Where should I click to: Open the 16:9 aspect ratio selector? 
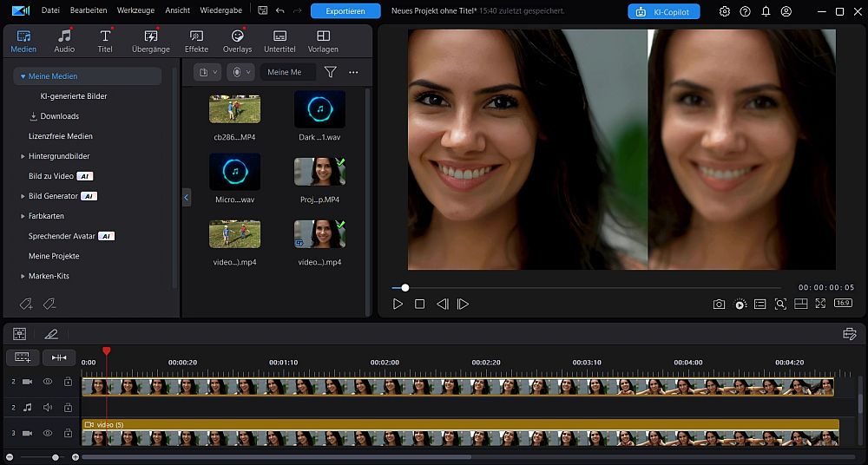[843, 304]
